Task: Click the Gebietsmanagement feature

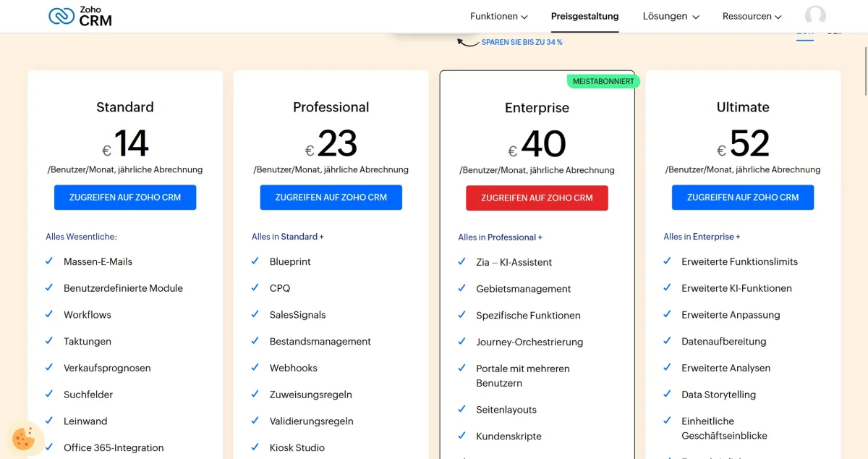Action: [x=524, y=289]
